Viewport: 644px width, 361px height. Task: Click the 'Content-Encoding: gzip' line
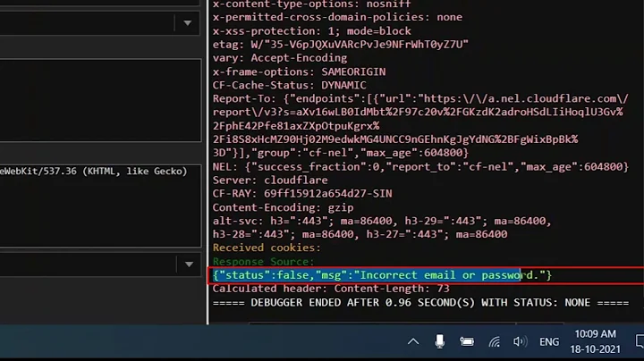tap(283, 207)
